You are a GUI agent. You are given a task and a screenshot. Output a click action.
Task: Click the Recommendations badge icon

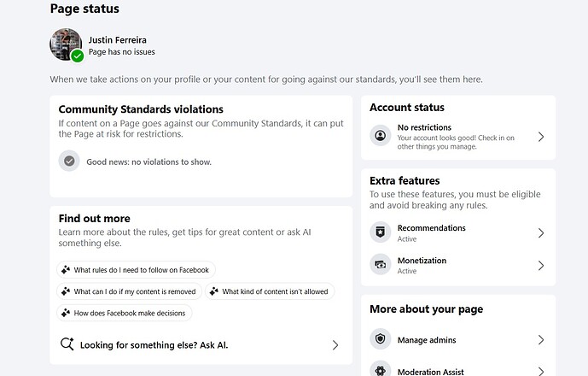[x=381, y=232]
